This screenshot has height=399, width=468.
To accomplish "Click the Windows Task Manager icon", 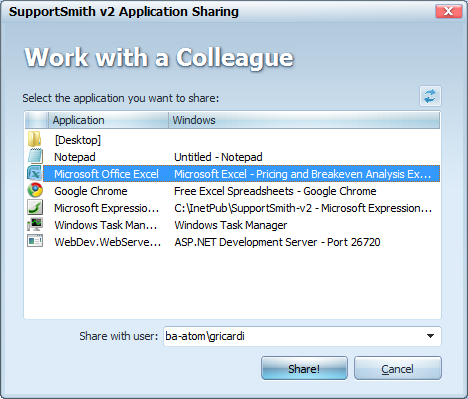I will [x=35, y=224].
